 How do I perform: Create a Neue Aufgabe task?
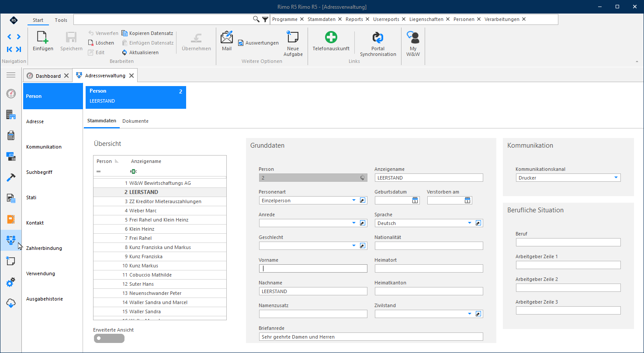click(293, 37)
